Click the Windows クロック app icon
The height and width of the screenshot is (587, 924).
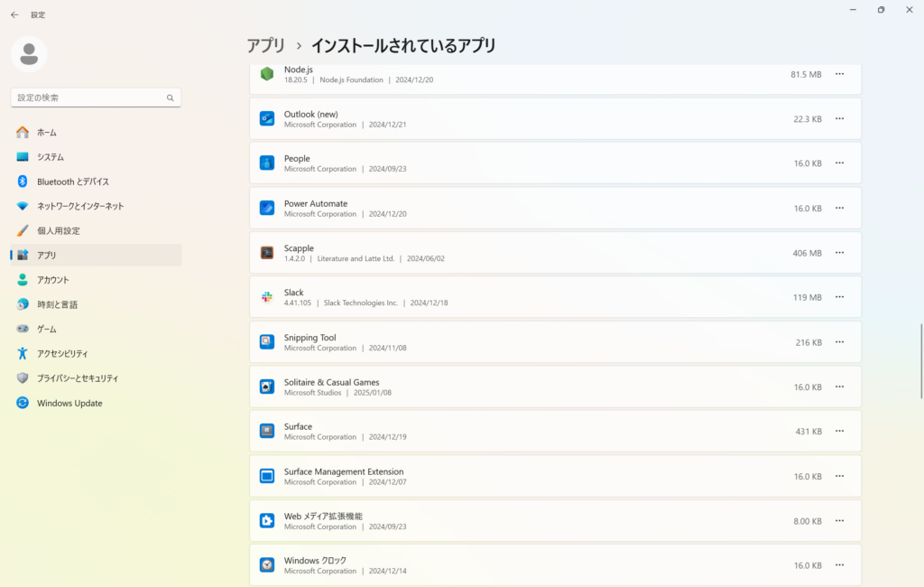[267, 564]
